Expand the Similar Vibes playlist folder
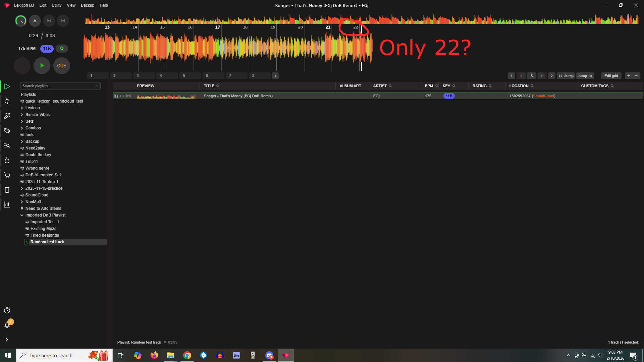This screenshot has width=644, height=362. click(x=22, y=115)
